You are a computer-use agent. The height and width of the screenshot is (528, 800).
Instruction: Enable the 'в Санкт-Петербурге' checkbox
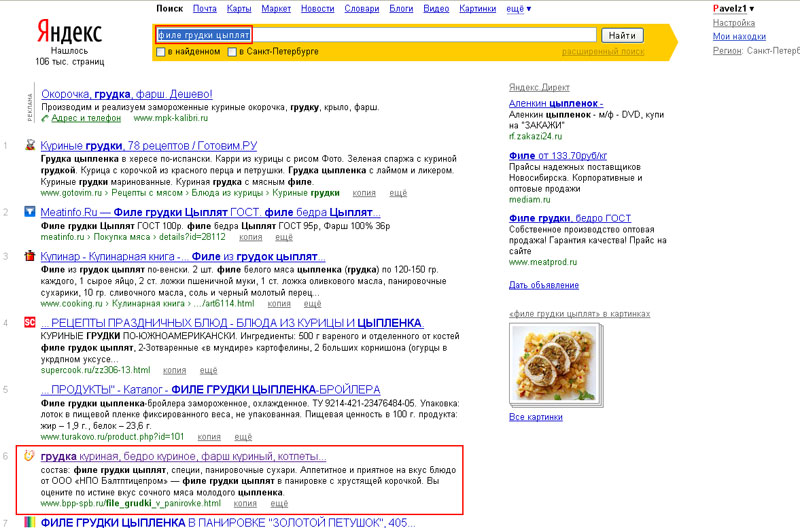pyautogui.click(x=232, y=52)
